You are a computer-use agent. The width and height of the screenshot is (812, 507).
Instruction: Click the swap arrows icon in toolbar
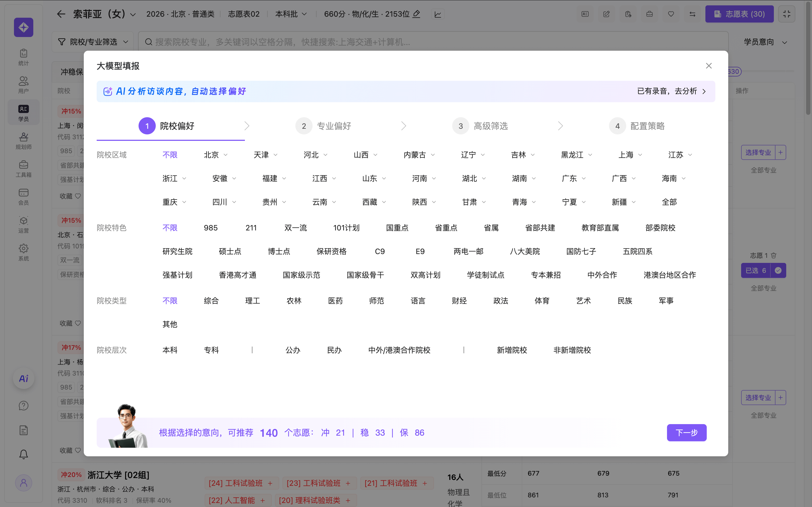click(x=692, y=14)
